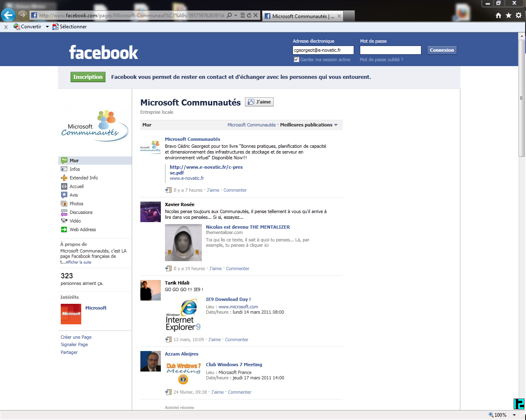Click J'aime on the 7 heures post
This screenshot has width=526, height=420.
213,190
